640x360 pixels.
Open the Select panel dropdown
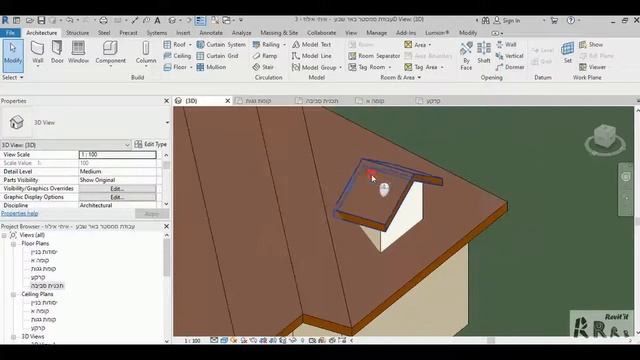click(13, 77)
